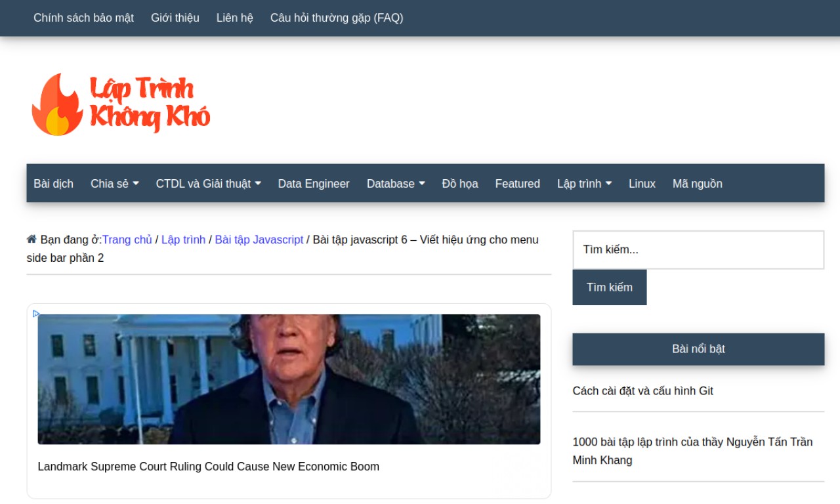Open the Mã nguồn menu item
The image size is (840, 504).
point(698,184)
